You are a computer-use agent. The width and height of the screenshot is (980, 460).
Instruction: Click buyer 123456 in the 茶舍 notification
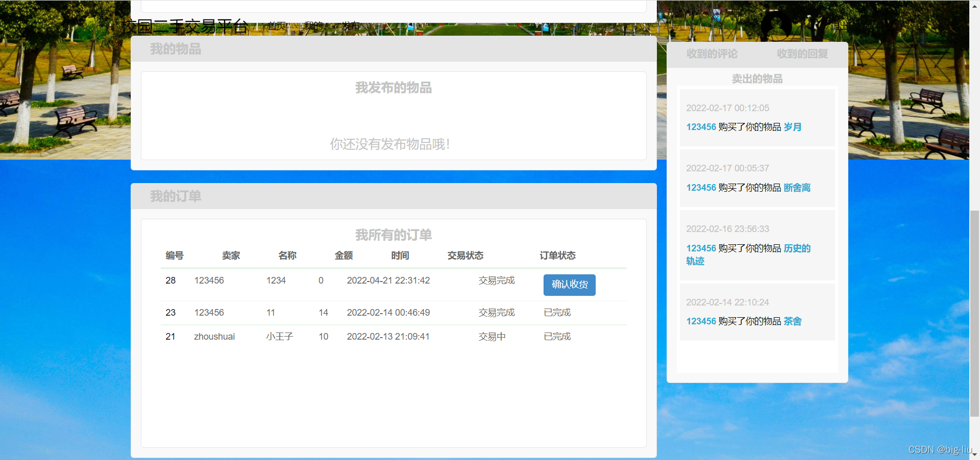(x=701, y=321)
